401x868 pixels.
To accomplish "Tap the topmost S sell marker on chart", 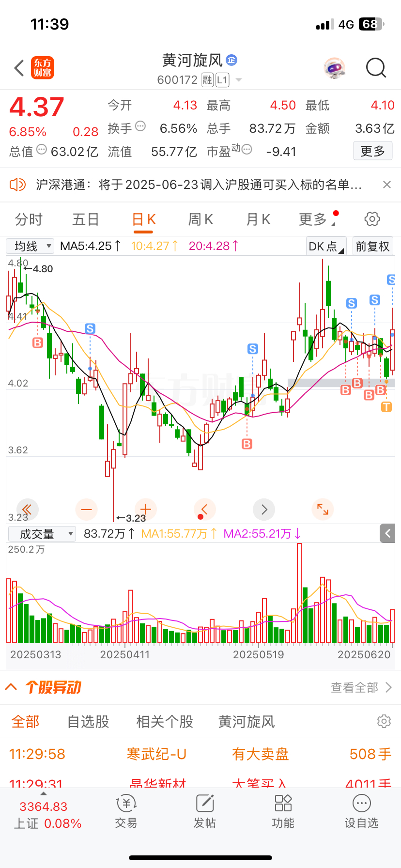I will tap(392, 279).
